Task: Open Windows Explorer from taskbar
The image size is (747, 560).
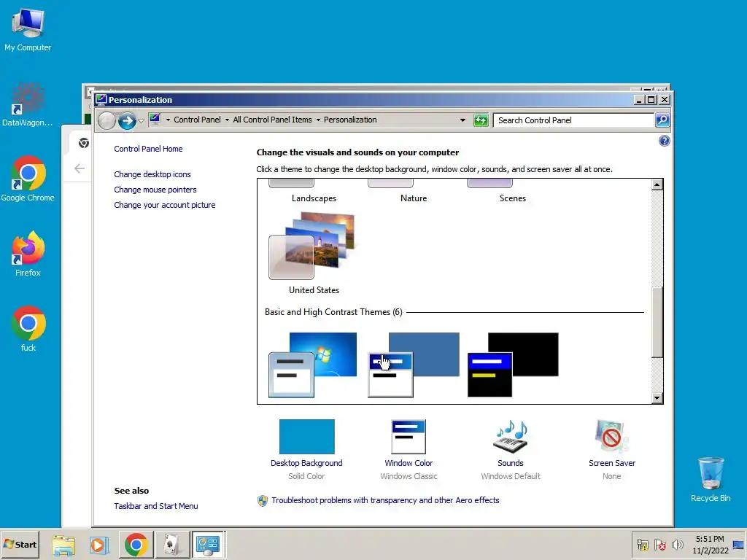Action: tap(63, 545)
